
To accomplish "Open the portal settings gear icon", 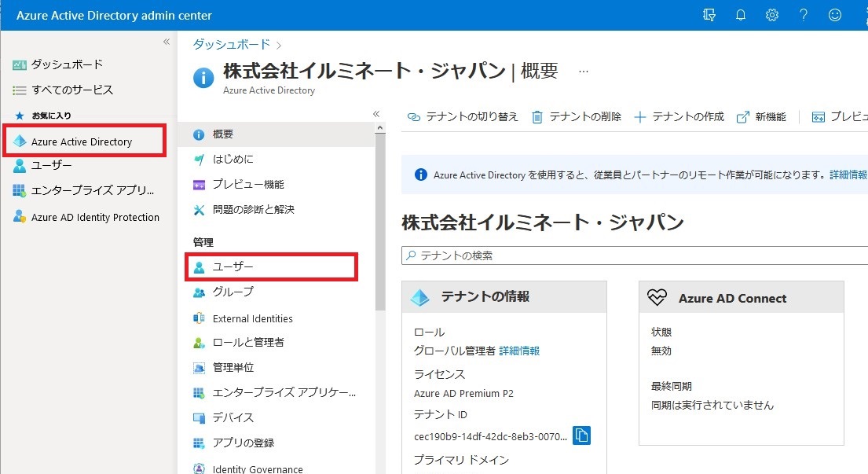I will click(771, 15).
